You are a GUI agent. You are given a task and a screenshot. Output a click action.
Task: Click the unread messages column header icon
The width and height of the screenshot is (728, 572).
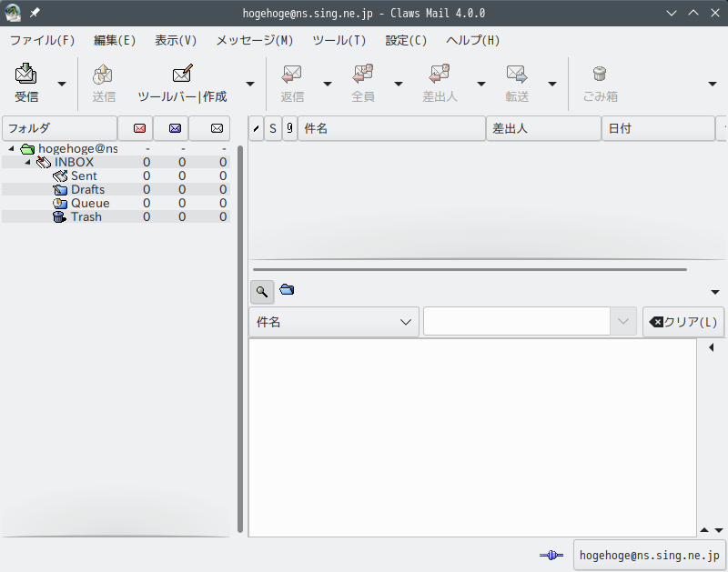click(175, 128)
